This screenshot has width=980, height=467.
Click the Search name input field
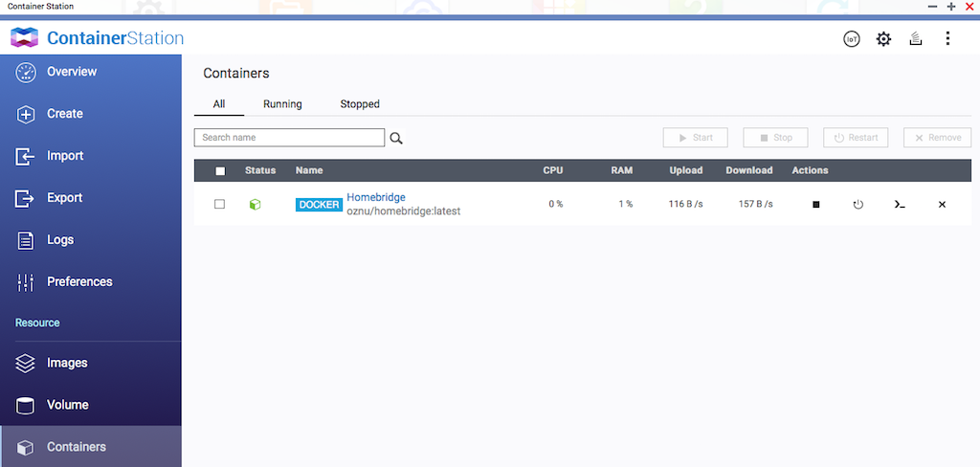click(x=289, y=138)
